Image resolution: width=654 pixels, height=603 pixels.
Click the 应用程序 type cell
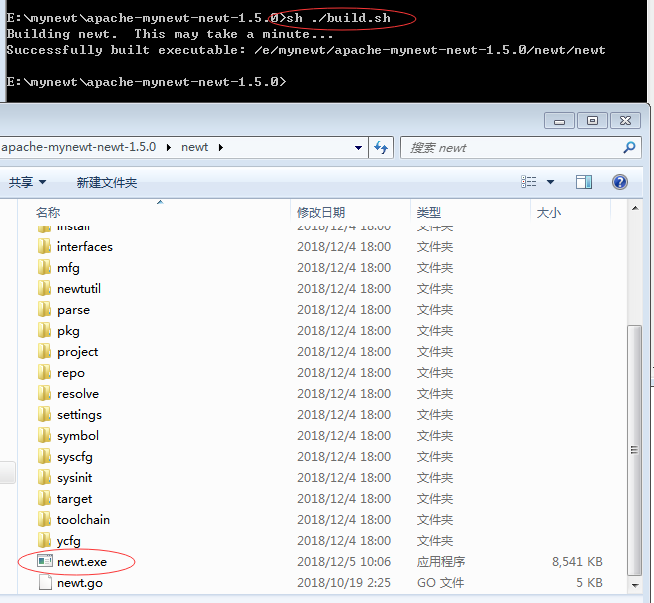click(x=440, y=562)
